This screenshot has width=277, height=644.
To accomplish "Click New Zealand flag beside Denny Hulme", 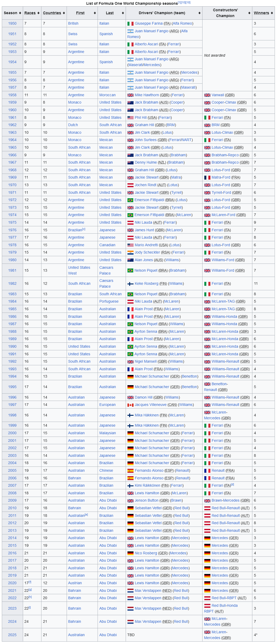I will pos(130,163).
